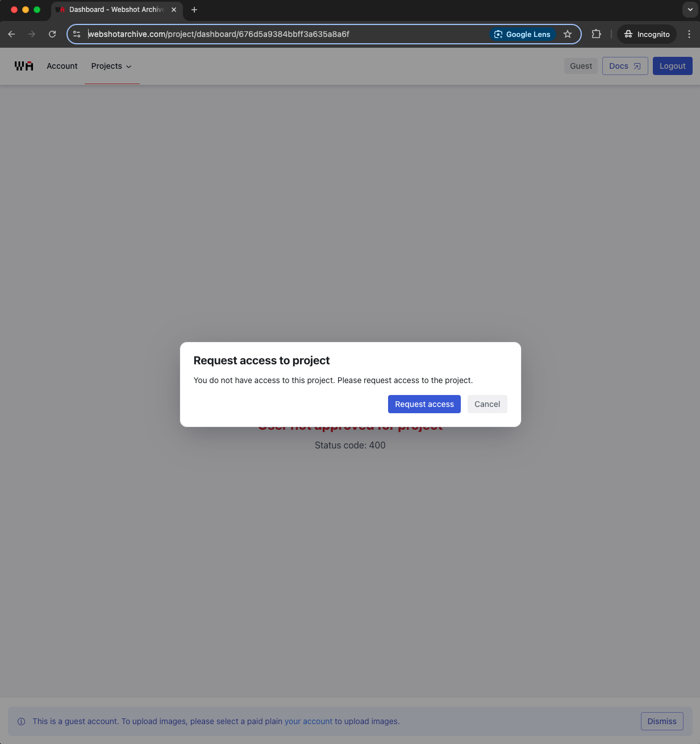
Task: Go back to the previous page
Action: point(11,34)
